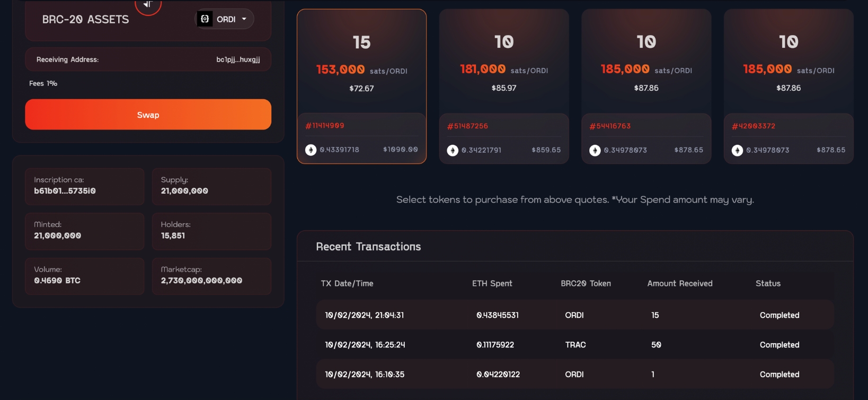This screenshot has height=400, width=868.
Task: Select the 15 ORDI quote card
Action: (x=361, y=64)
